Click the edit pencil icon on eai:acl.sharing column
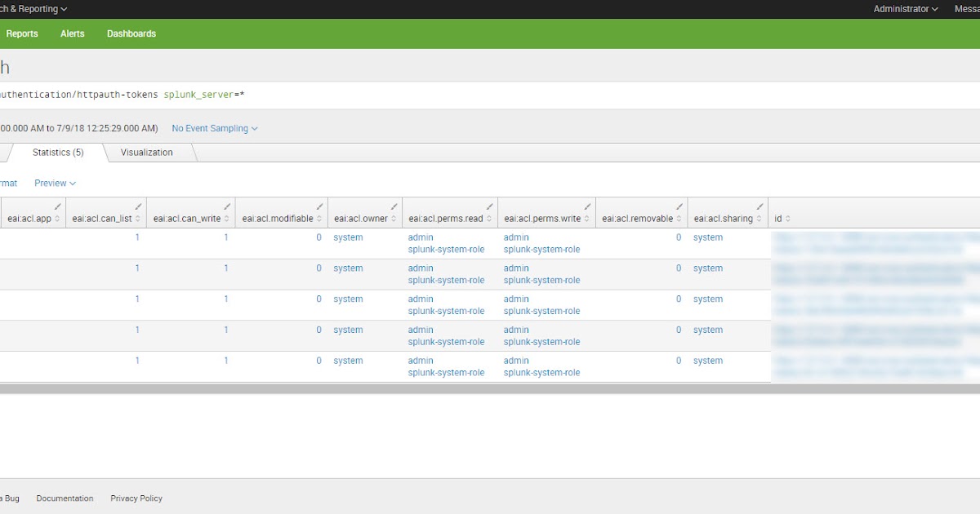Image resolution: width=980 pixels, height=514 pixels. [759, 206]
